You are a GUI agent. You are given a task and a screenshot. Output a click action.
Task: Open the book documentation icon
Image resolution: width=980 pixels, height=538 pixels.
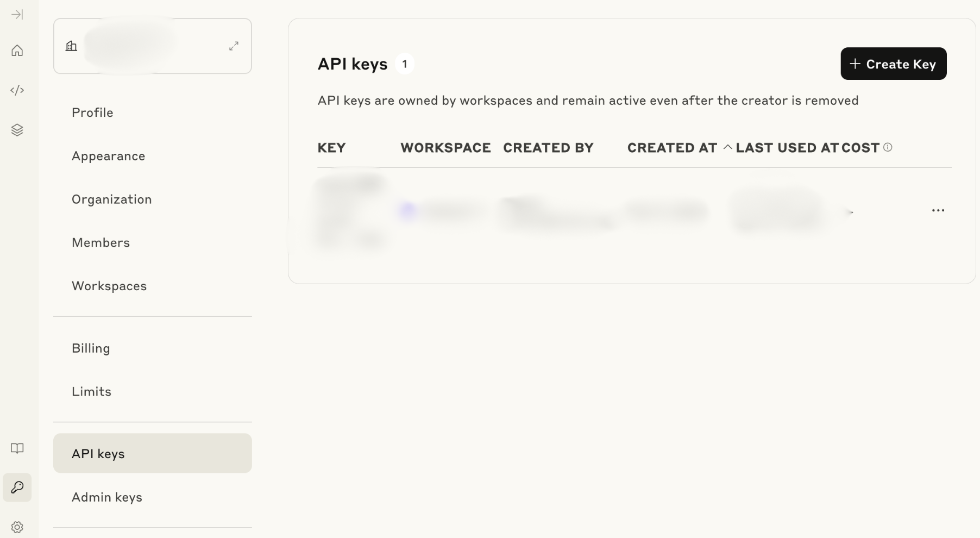tap(17, 448)
